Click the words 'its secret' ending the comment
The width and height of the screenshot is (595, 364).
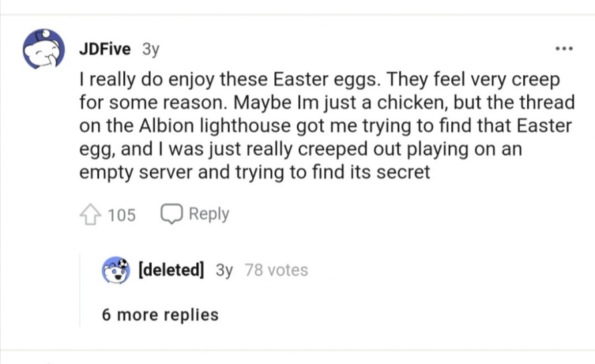pos(393,171)
